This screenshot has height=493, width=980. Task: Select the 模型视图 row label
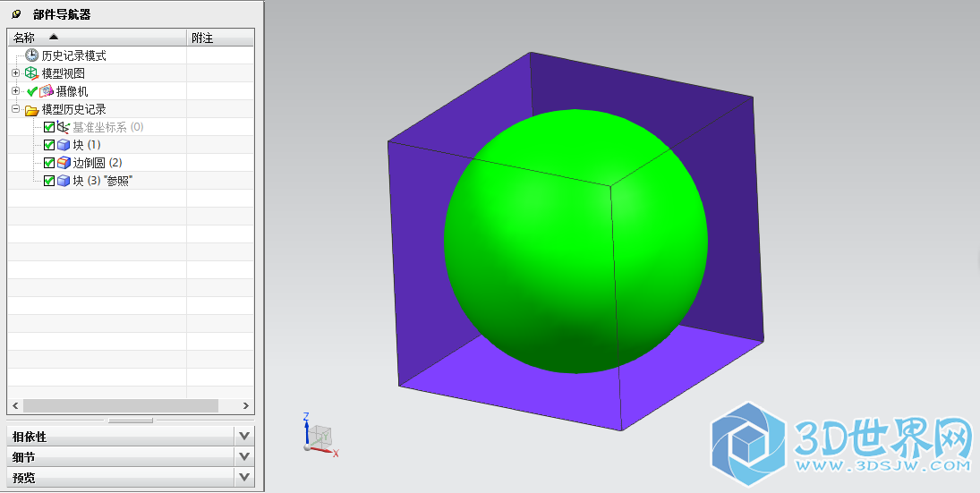pyautogui.click(x=64, y=73)
